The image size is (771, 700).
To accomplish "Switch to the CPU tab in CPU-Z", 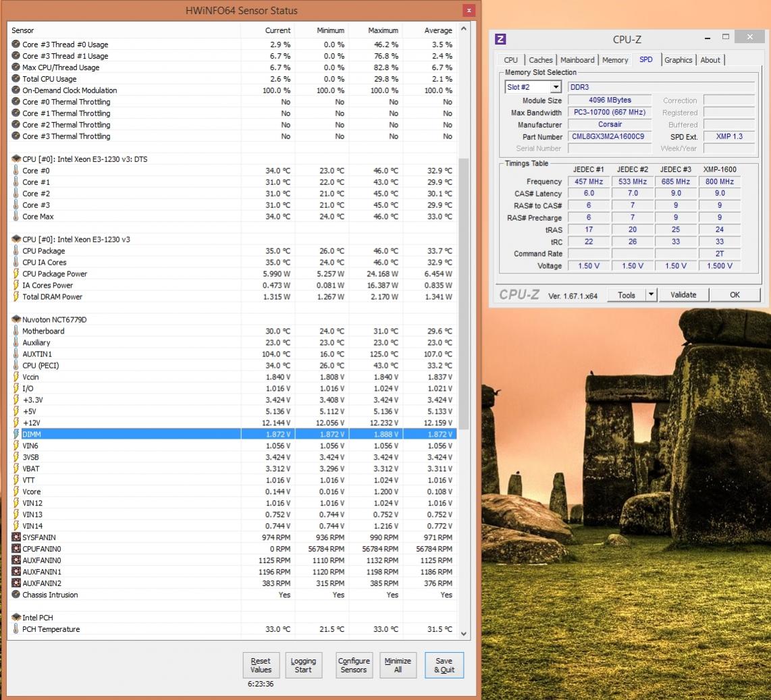I will click(x=510, y=60).
